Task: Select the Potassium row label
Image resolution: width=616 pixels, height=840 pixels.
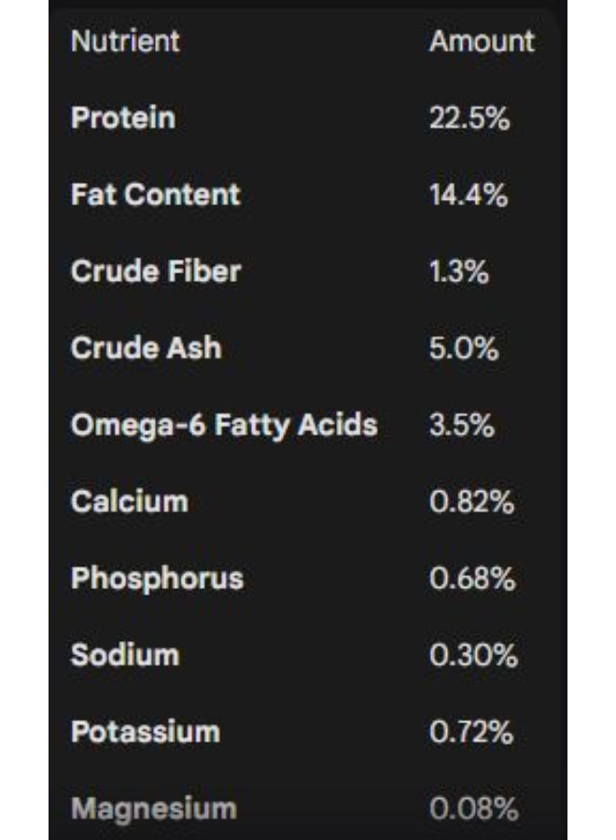Action: (x=145, y=731)
